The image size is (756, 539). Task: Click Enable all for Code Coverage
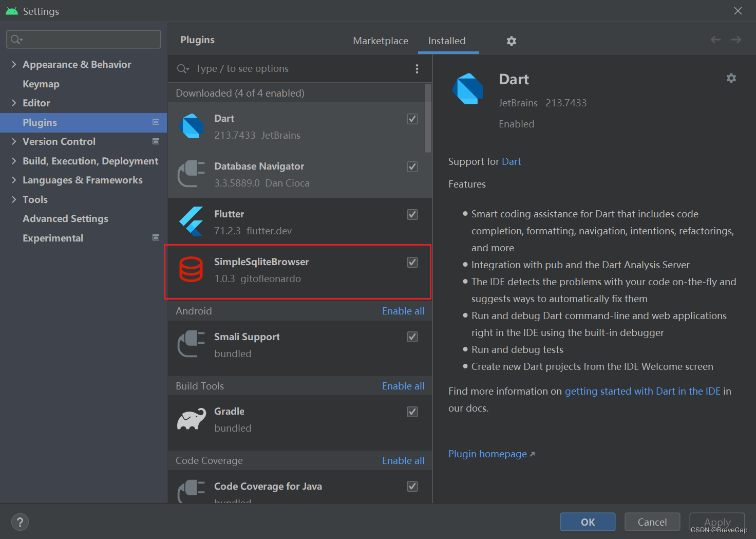pyautogui.click(x=403, y=460)
